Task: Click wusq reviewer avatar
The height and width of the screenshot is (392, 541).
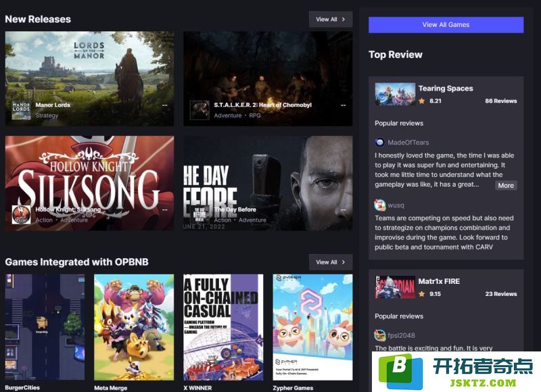Action: pos(379,205)
